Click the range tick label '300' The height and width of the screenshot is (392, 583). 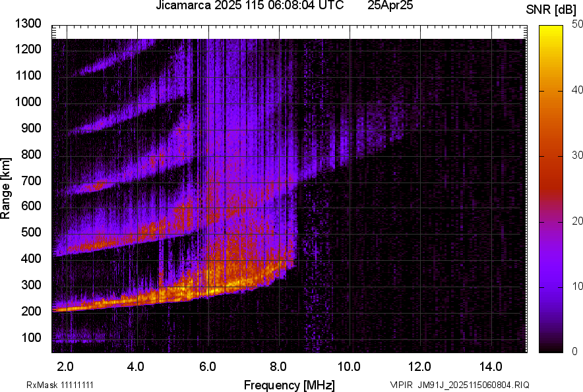pyautogui.click(x=31, y=285)
